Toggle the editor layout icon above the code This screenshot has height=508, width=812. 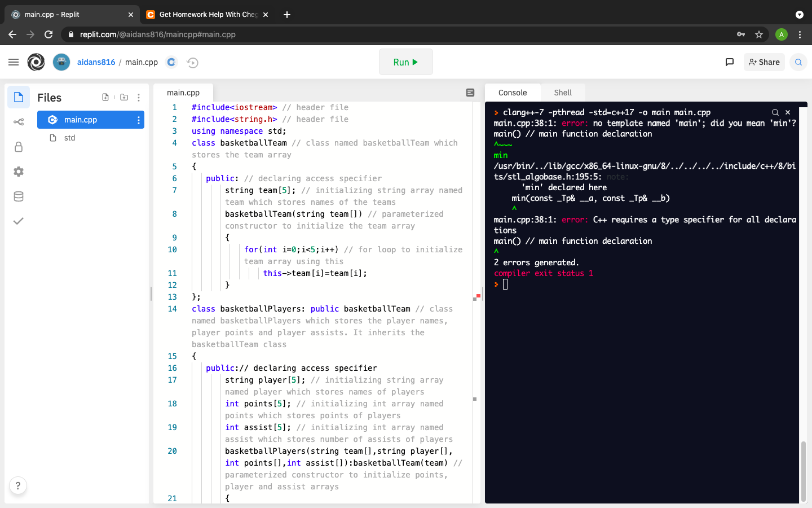470,92
